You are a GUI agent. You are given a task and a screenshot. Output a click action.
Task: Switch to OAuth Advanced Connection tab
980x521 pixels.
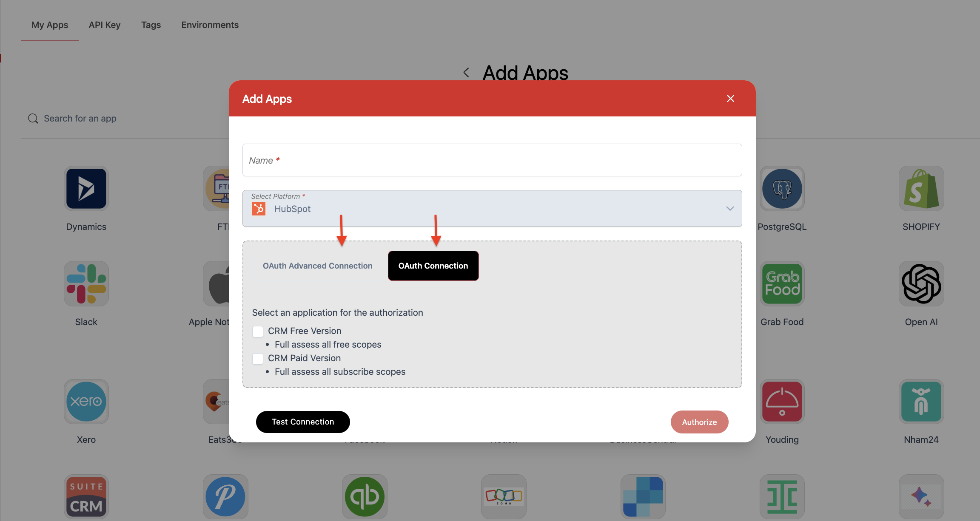coord(318,265)
